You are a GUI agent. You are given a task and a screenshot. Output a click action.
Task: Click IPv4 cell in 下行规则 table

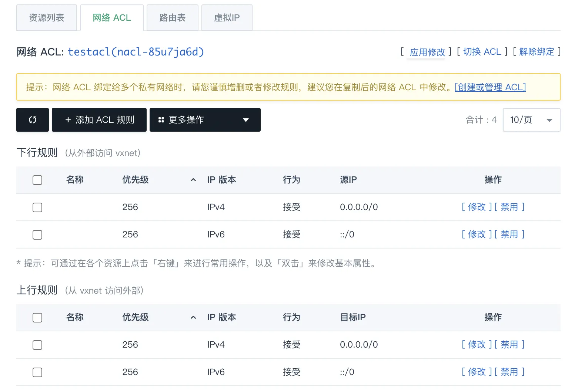pos(216,207)
